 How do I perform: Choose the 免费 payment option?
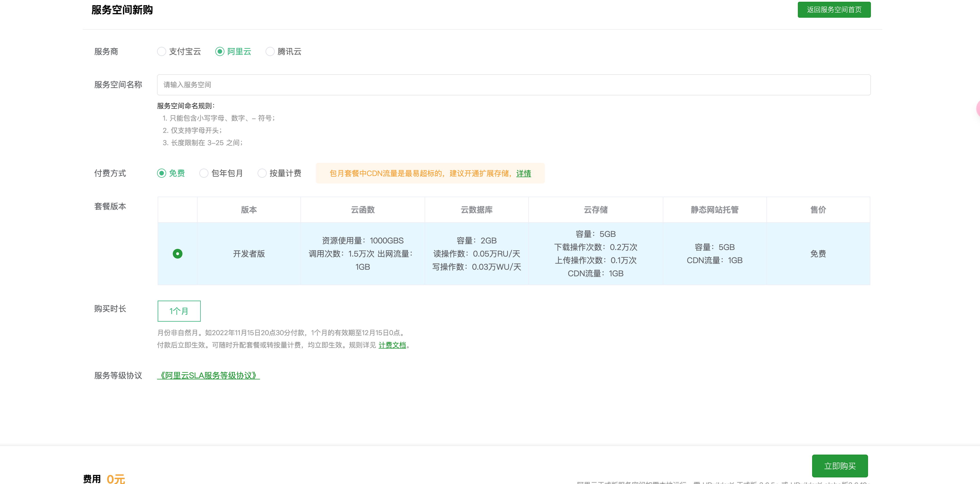[162, 173]
